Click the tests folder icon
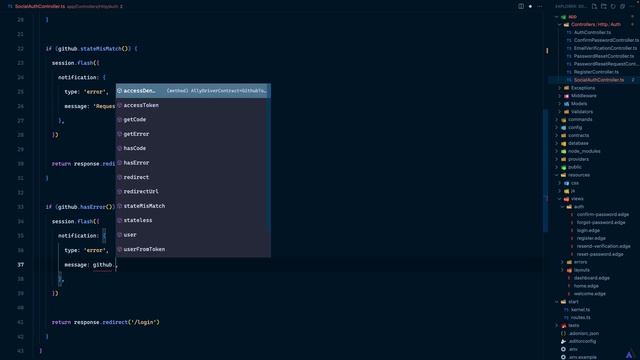The height and width of the screenshot is (360, 640). coord(564,326)
